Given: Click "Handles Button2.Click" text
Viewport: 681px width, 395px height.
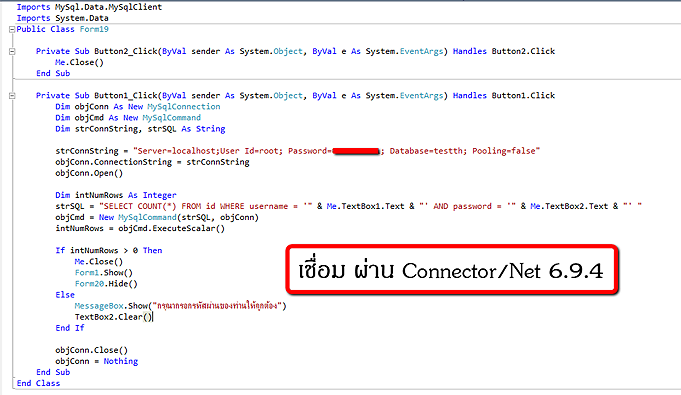Looking at the screenshot, I should pyautogui.click(x=504, y=51).
